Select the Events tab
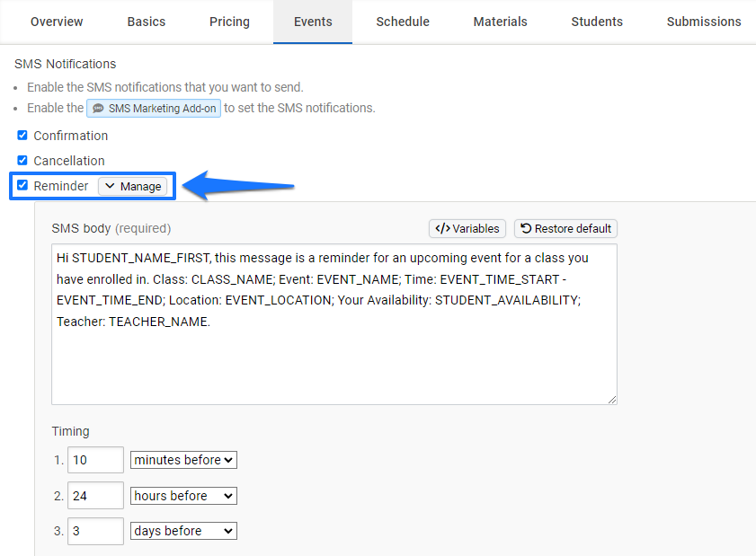Screen dimensions: 756x556 [313, 22]
